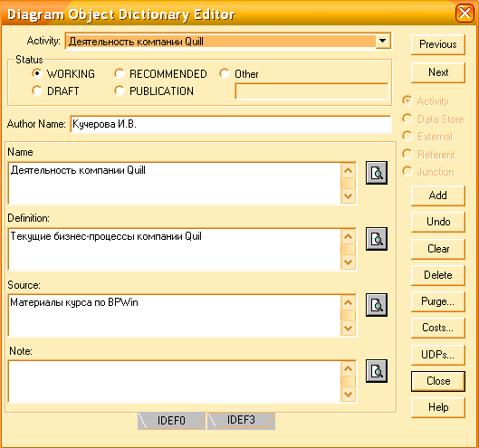
Task: Open the Source field magnifier editor icon
Action: click(377, 305)
